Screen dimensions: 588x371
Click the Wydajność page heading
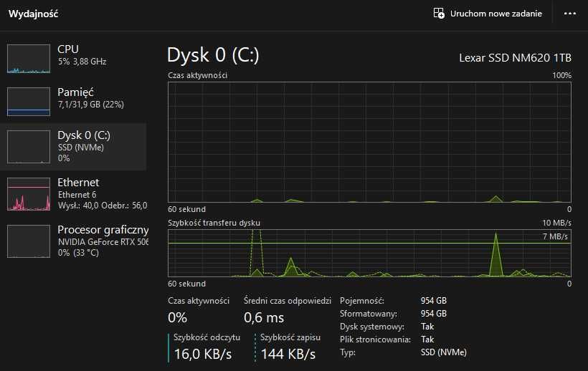click(33, 14)
